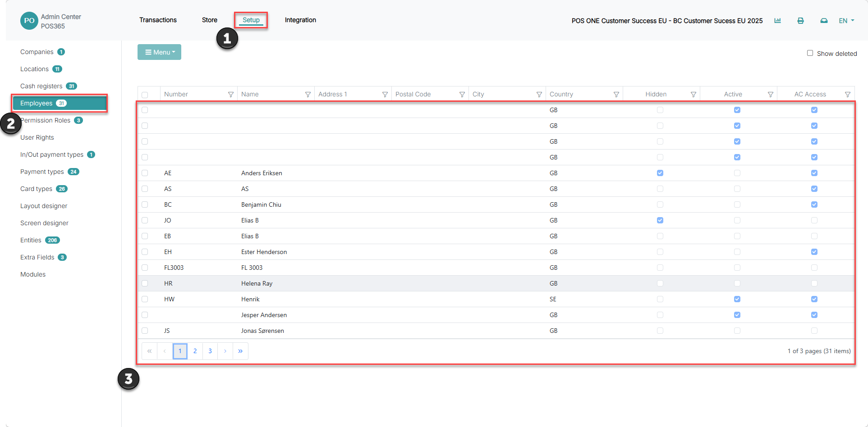
Task: Sort by the Country column header
Action: [x=561, y=94]
